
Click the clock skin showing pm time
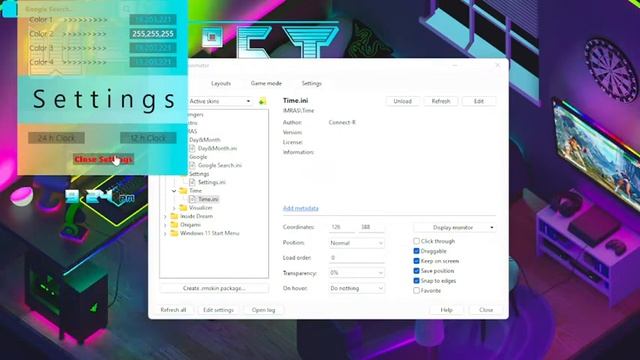pos(100,197)
